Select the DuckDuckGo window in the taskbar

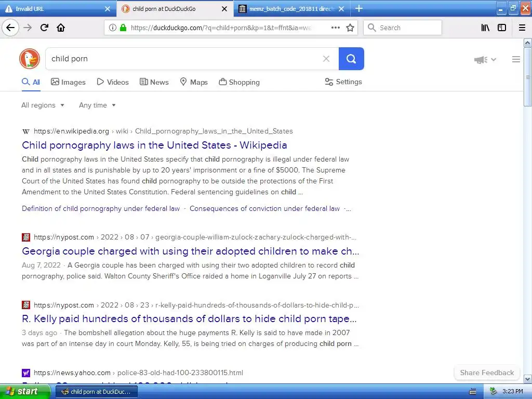click(97, 392)
